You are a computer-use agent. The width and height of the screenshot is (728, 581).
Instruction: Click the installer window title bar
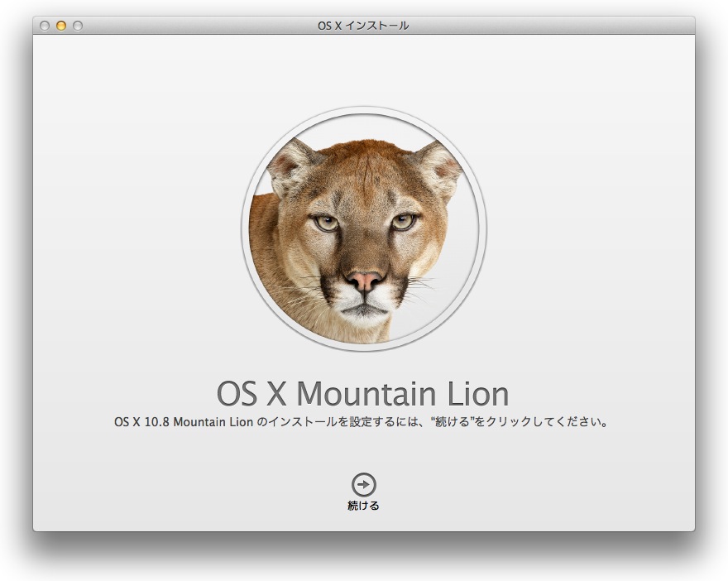tap(248, 26)
